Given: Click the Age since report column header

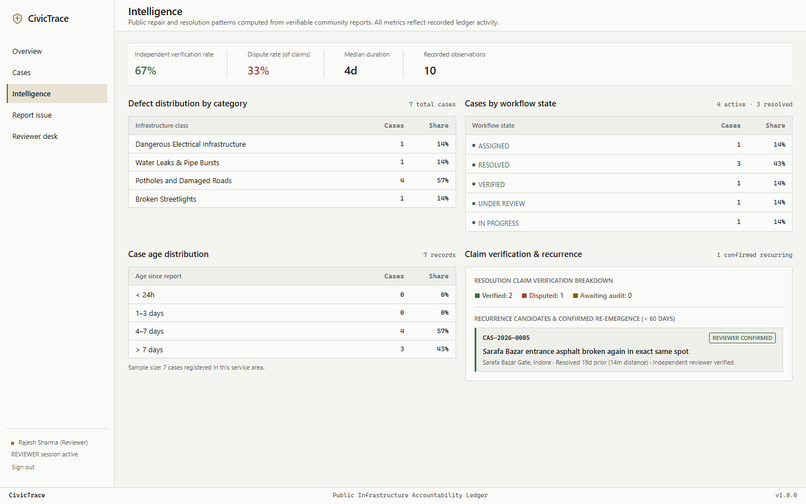Looking at the screenshot, I should pos(158,276).
